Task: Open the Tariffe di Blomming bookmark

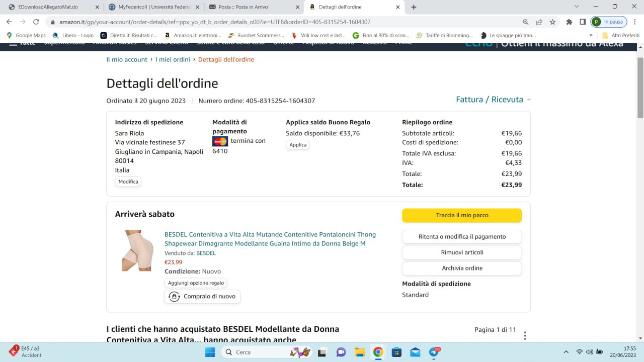Action: tap(445, 36)
